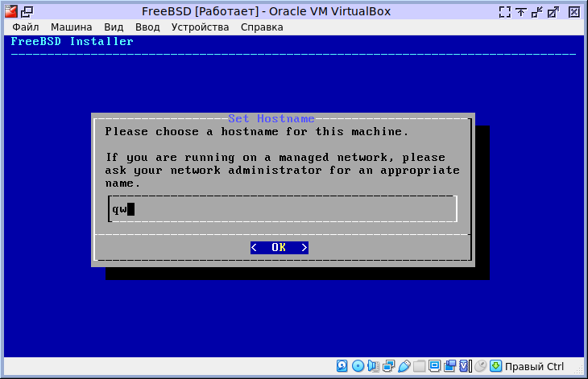Screen dimensions: 588x379
Task: Click the shrink window icon in title bar
Action: 536,12
